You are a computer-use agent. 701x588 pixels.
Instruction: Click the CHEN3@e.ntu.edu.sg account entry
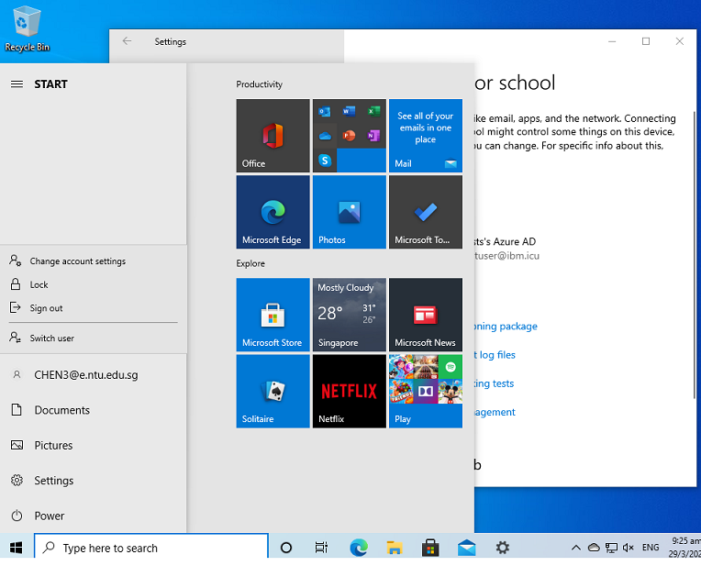(94, 375)
